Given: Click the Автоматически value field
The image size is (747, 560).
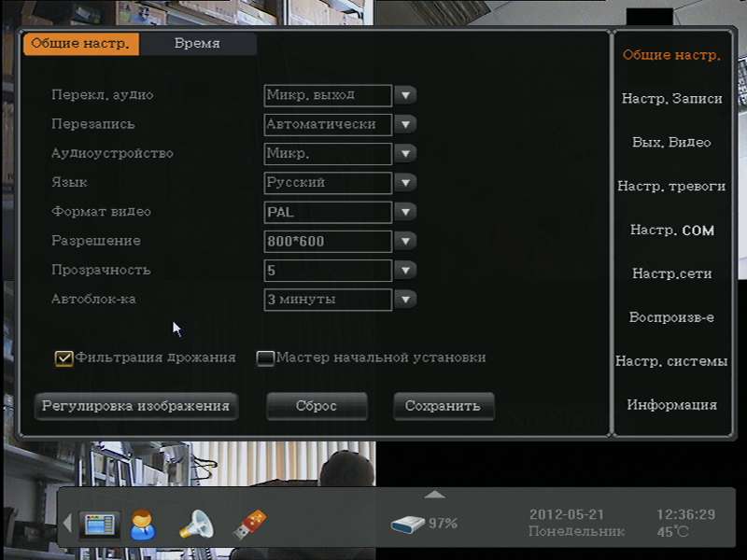Looking at the screenshot, I should coord(328,124).
